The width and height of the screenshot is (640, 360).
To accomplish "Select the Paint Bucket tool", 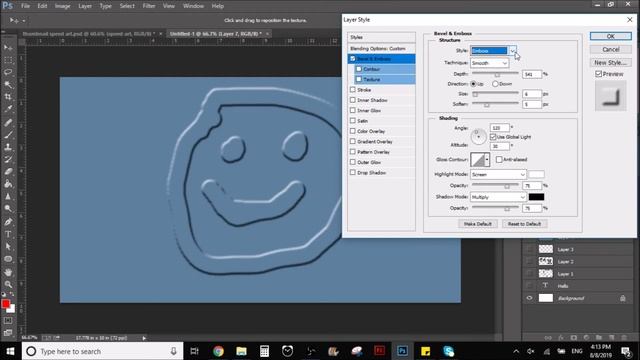I will (x=8, y=184).
